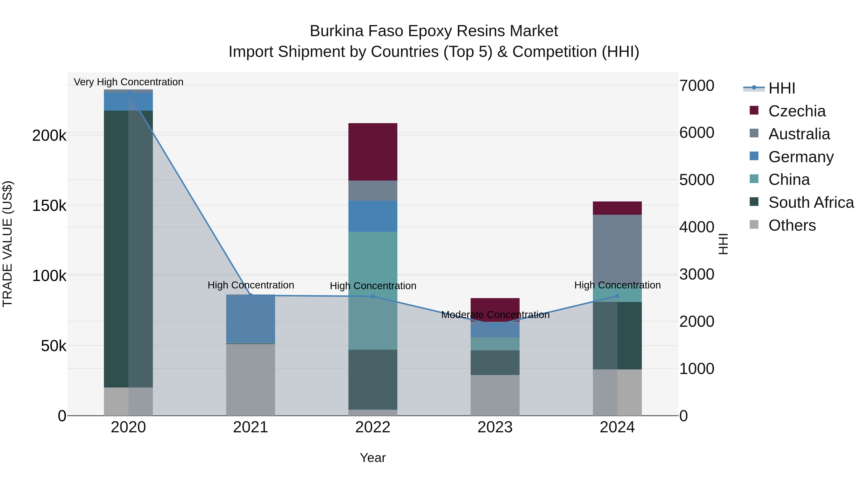The width and height of the screenshot is (868, 488).
Task: Click the 1000 HHI axis tick label
Action: (x=697, y=369)
